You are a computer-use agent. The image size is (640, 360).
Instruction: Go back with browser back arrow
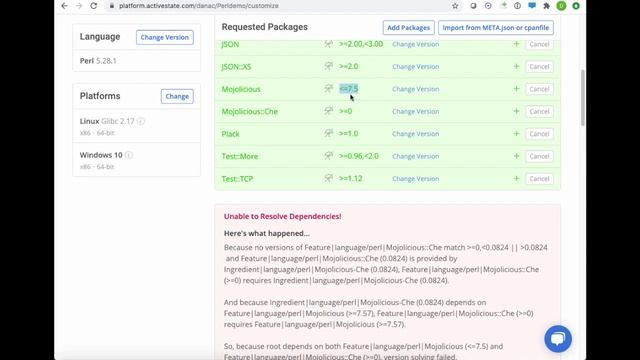tap(64, 6)
